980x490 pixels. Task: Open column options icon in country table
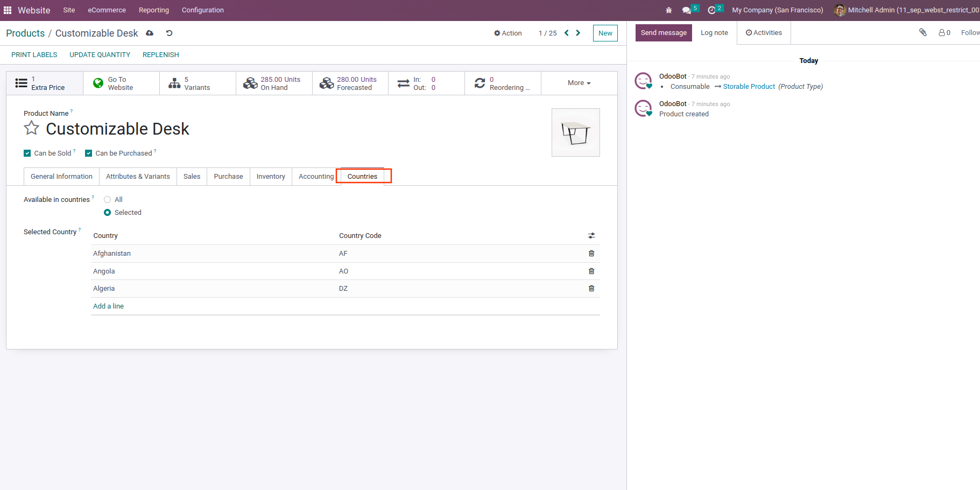click(591, 236)
